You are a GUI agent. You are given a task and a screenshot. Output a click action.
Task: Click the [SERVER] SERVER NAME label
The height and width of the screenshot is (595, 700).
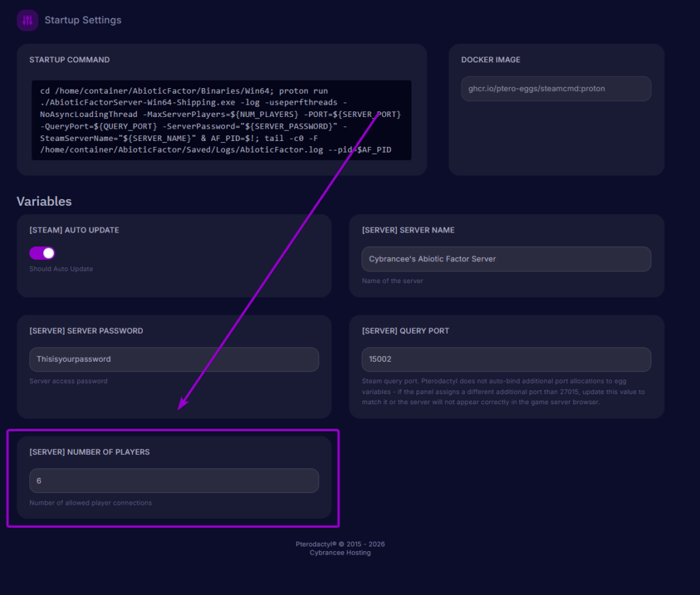[408, 230]
